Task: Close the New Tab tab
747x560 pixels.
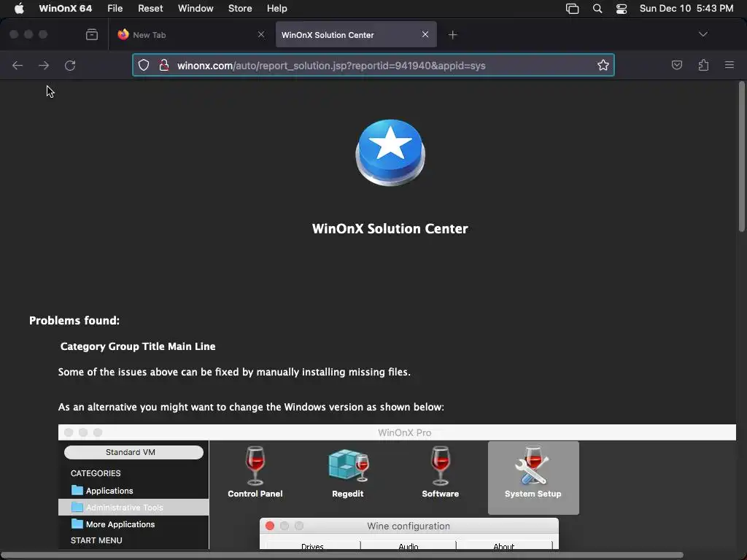Action: coord(260,34)
